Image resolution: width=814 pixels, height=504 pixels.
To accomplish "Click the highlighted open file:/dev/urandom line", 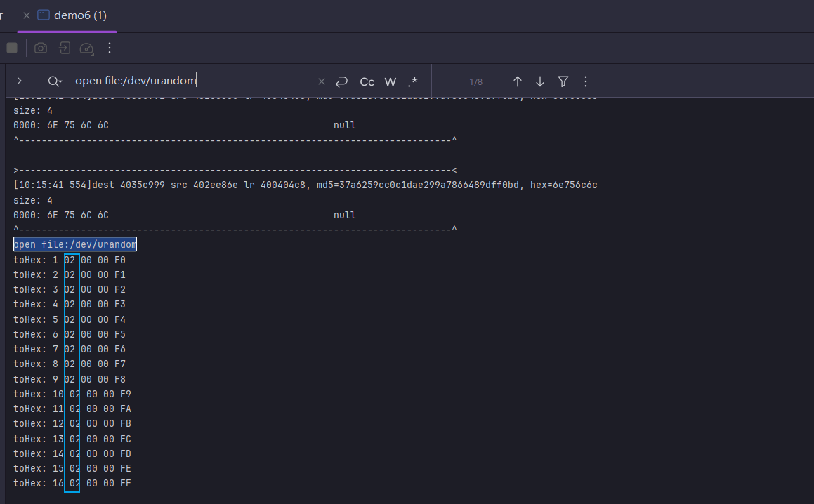I will [75, 244].
